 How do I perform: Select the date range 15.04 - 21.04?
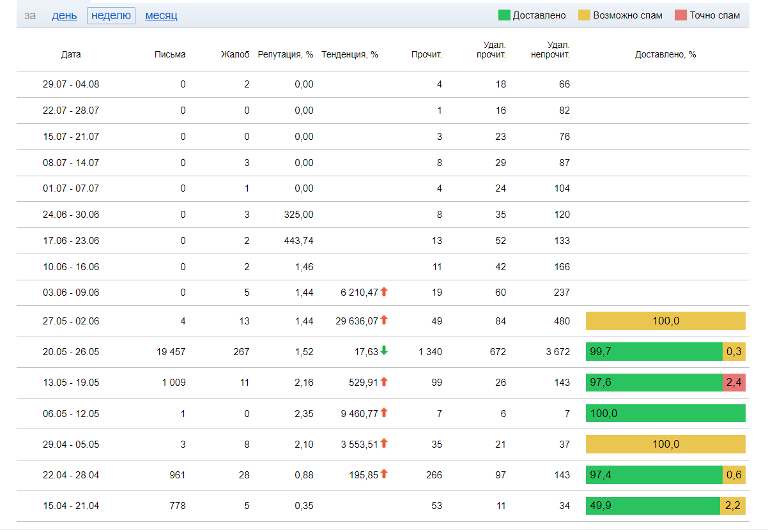tap(71, 506)
